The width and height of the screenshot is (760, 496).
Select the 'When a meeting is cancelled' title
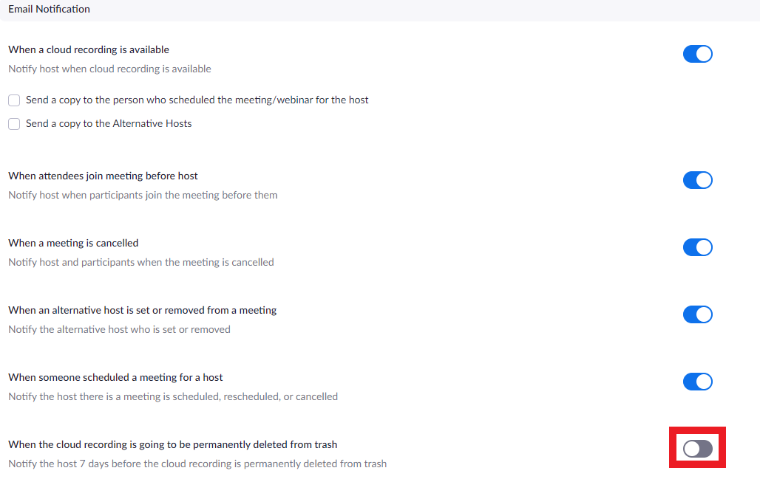coord(73,243)
